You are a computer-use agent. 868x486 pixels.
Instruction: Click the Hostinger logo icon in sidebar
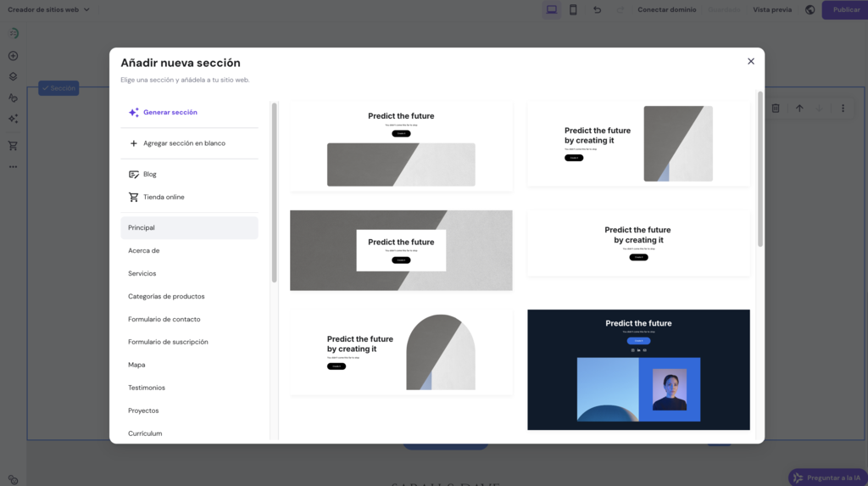click(14, 33)
